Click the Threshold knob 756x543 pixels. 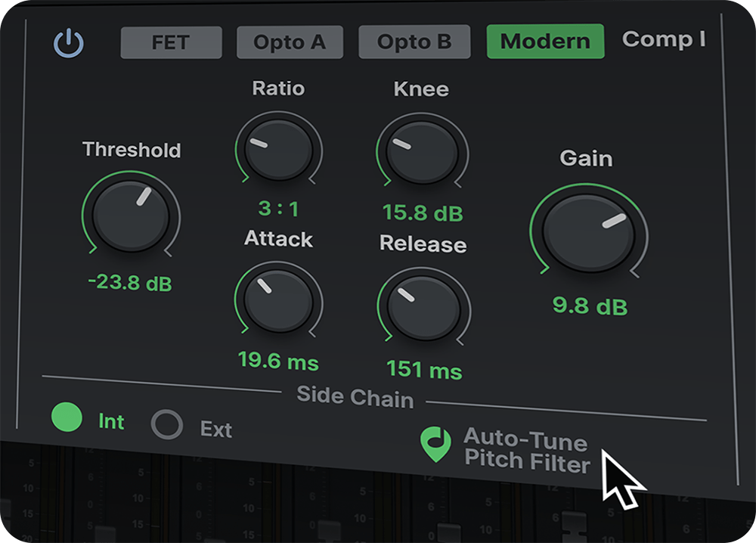(131, 216)
